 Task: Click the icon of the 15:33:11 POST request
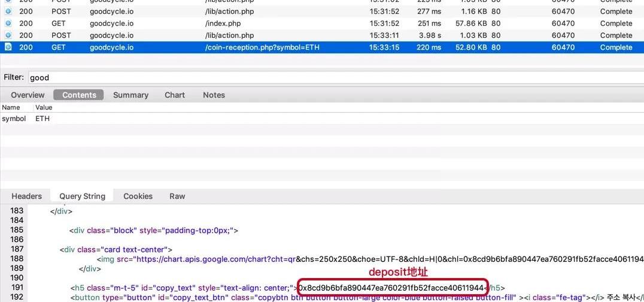click(x=8, y=35)
